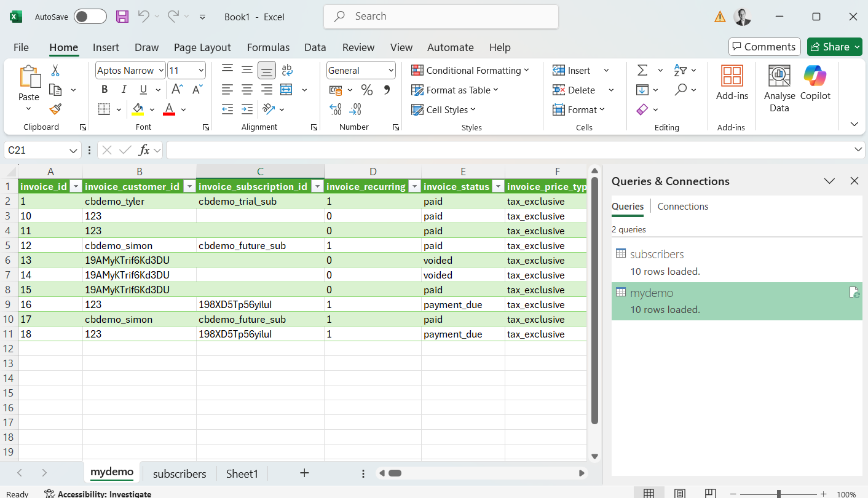Toggle the AutoSave switch
The image size is (868, 498).
(x=90, y=17)
